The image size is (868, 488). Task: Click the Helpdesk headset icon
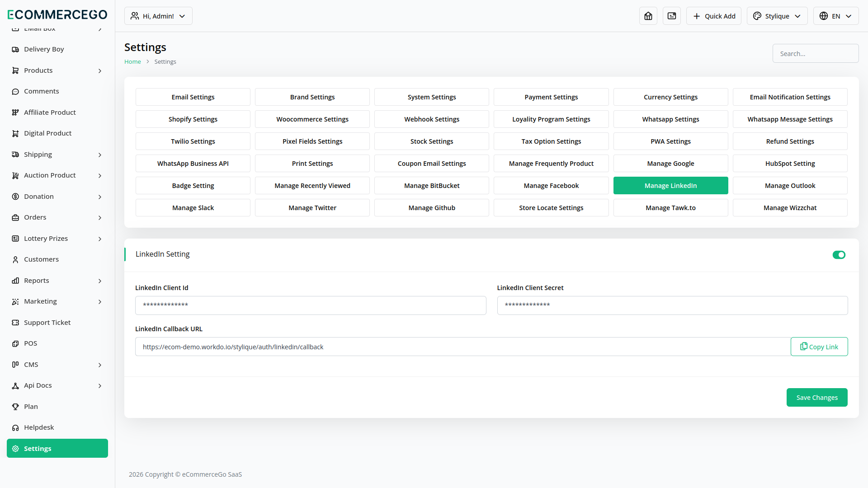[15, 427]
